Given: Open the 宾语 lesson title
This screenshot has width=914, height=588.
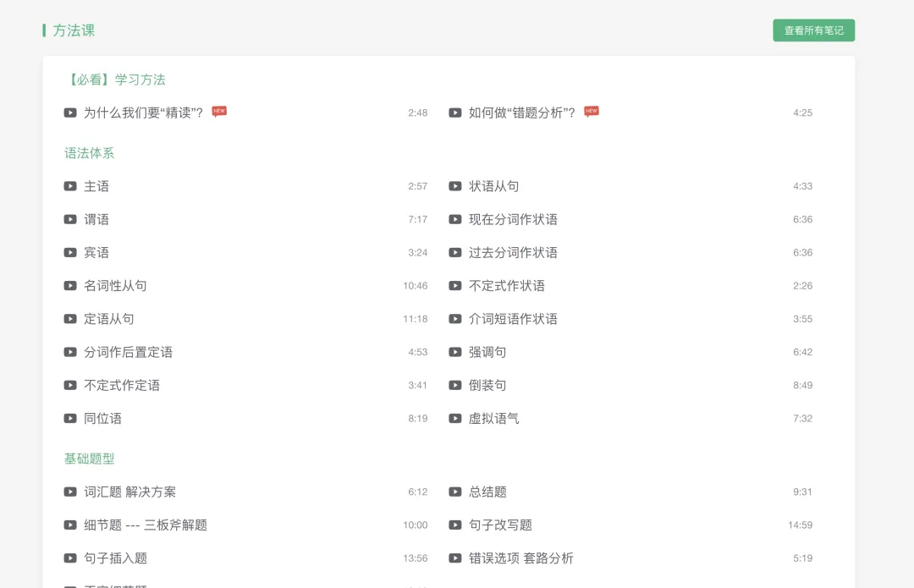Looking at the screenshot, I should click(x=96, y=252).
